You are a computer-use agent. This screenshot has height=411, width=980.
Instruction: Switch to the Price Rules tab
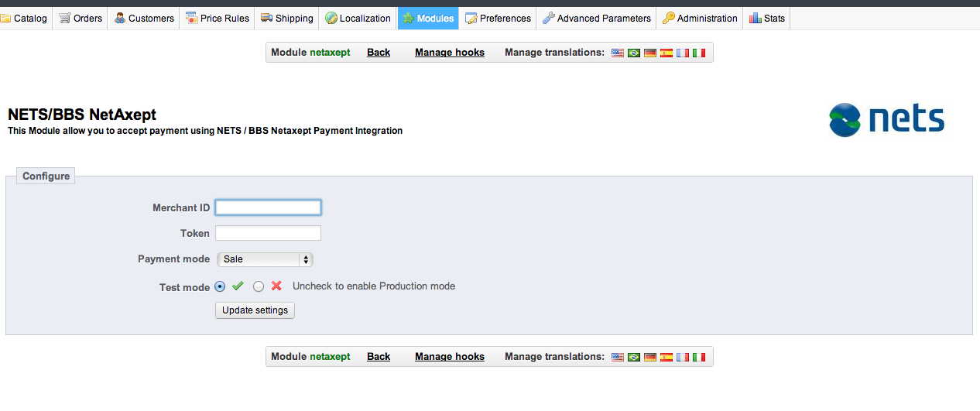(x=218, y=18)
